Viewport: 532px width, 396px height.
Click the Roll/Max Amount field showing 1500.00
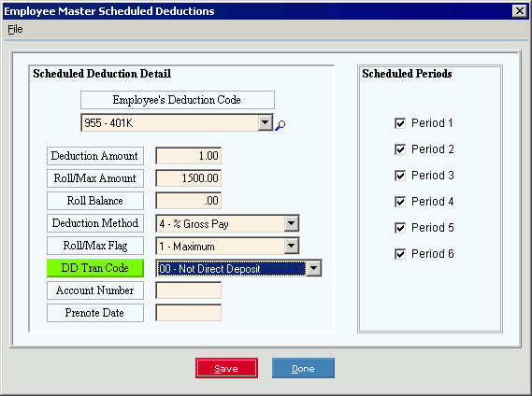click(189, 178)
